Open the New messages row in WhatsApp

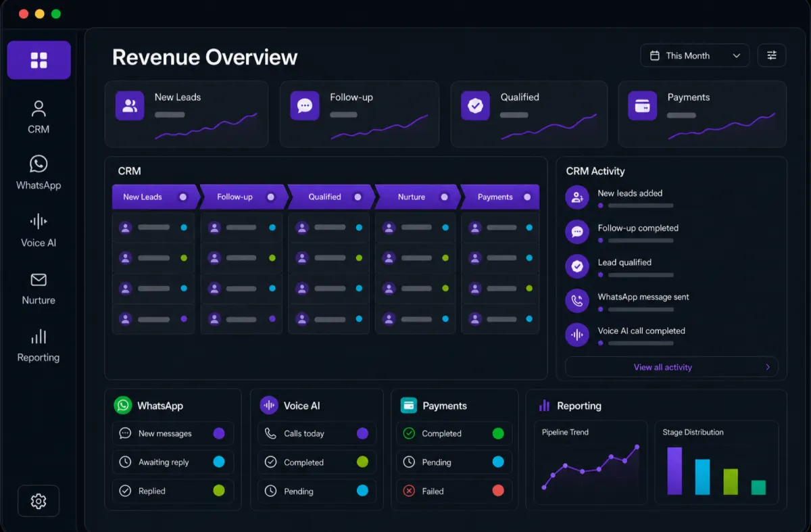tap(173, 433)
